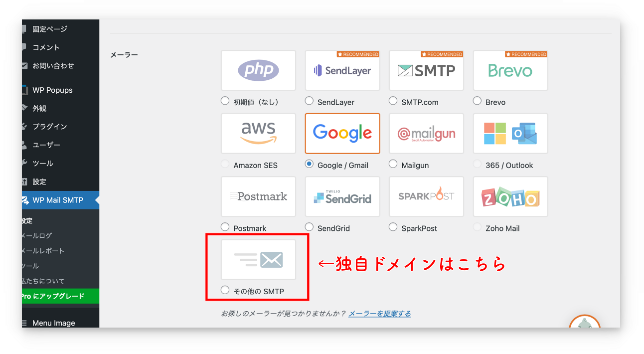The height and width of the screenshot is (354, 644).
Task: Choose the Microsoft 365 Outlook logo card
Action: 510,133
